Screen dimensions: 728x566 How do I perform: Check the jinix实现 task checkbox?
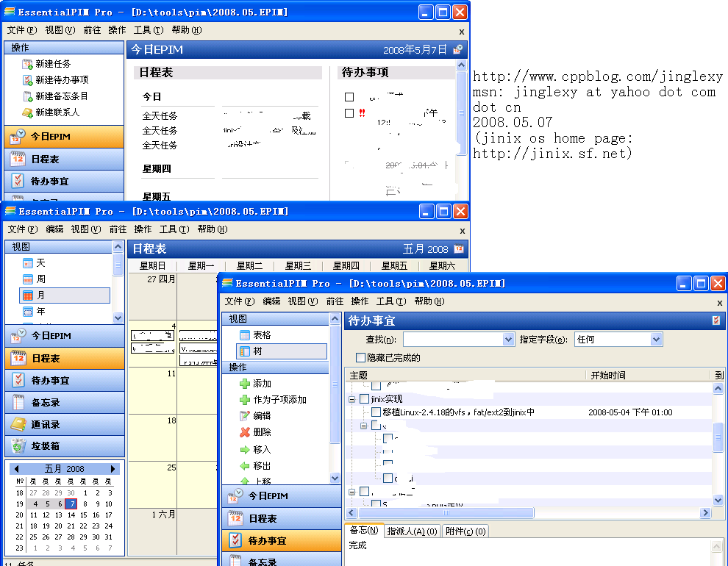tap(365, 399)
